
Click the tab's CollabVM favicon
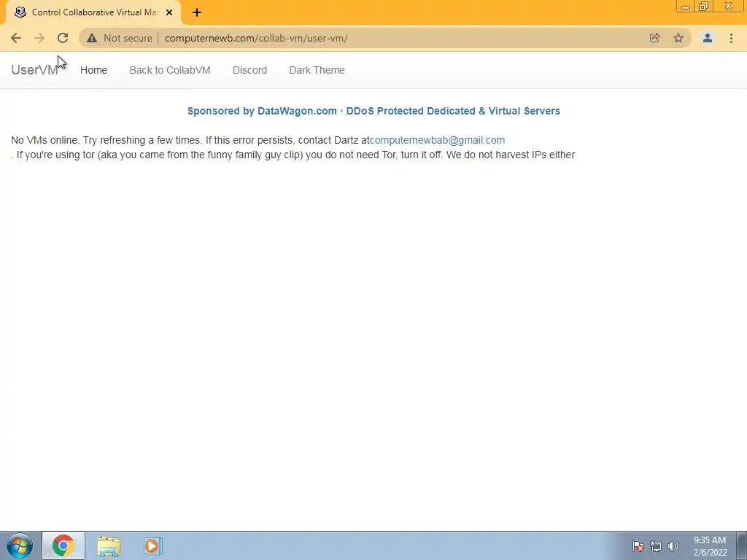tap(20, 12)
